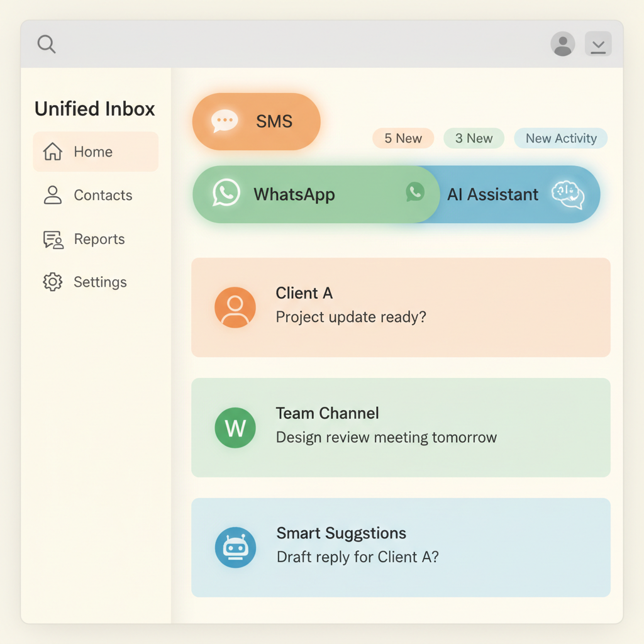
Task: Open the Client A conversation card
Action: (x=401, y=308)
